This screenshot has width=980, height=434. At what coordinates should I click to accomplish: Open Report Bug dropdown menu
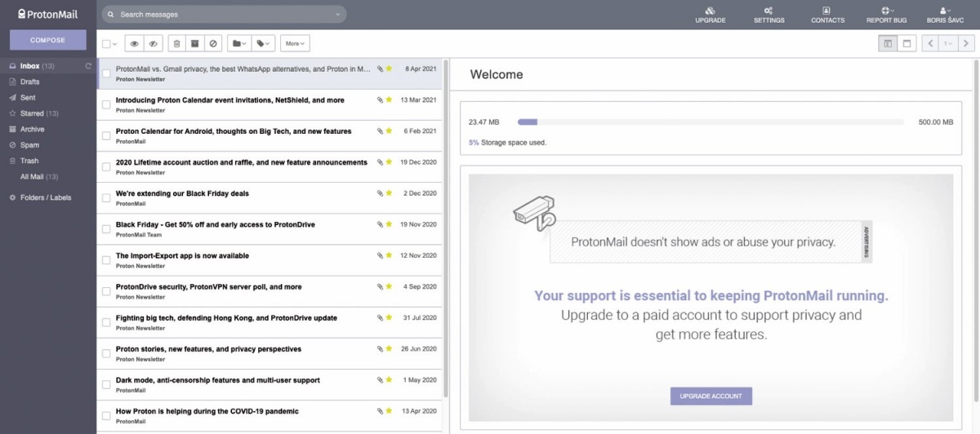[886, 15]
